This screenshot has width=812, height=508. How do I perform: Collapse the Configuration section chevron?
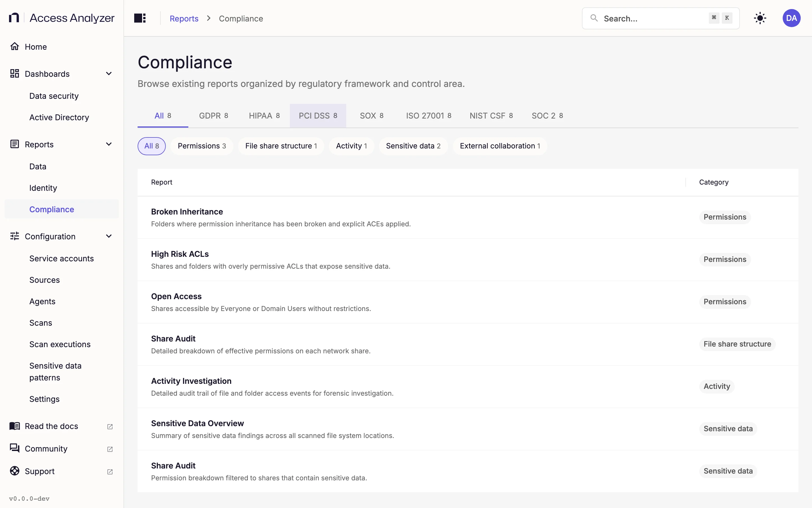click(x=109, y=236)
